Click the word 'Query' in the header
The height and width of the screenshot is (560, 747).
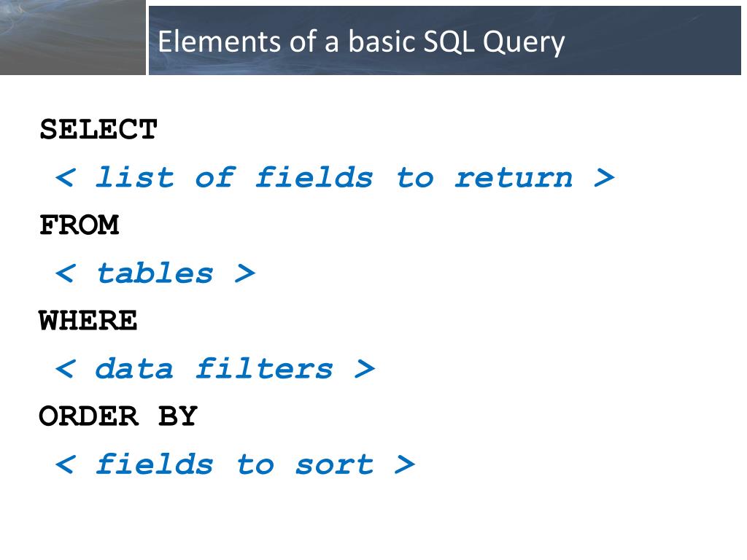click(524, 43)
